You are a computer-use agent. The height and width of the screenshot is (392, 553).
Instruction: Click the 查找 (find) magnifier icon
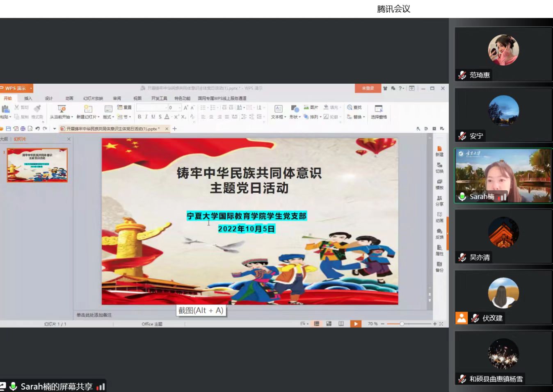click(x=350, y=107)
